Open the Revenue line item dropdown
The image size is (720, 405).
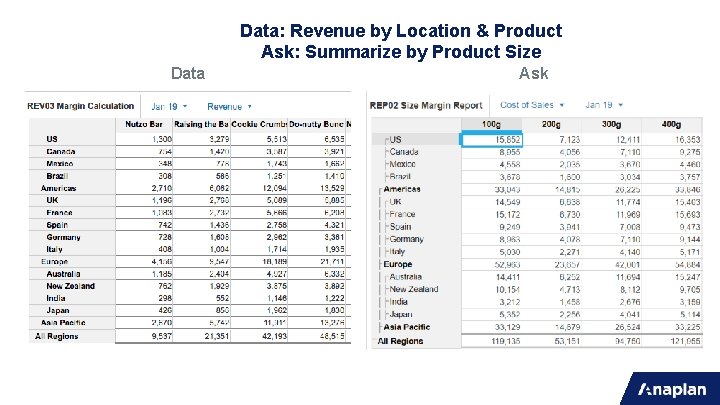coord(229,107)
